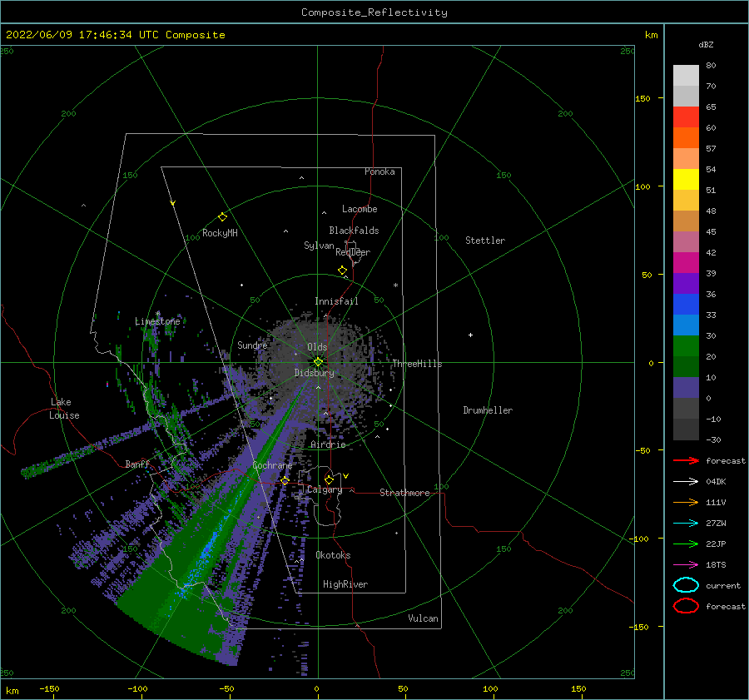Image resolution: width=749 pixels, height=700 pixels.
Task: Click the Composite_Reflectivity title
Action: coord(374,12)
